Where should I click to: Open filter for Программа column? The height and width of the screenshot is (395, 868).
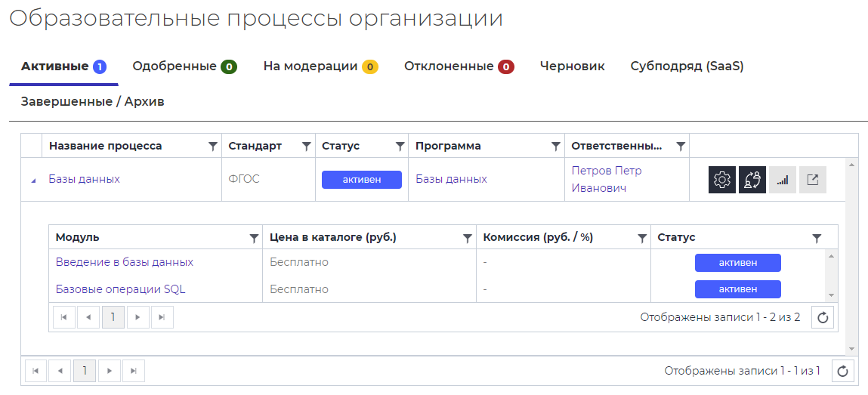[555, 147]
